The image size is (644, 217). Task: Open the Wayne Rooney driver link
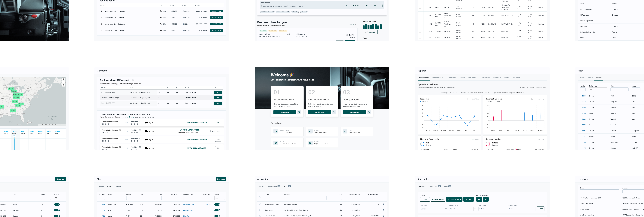[188, 204]
